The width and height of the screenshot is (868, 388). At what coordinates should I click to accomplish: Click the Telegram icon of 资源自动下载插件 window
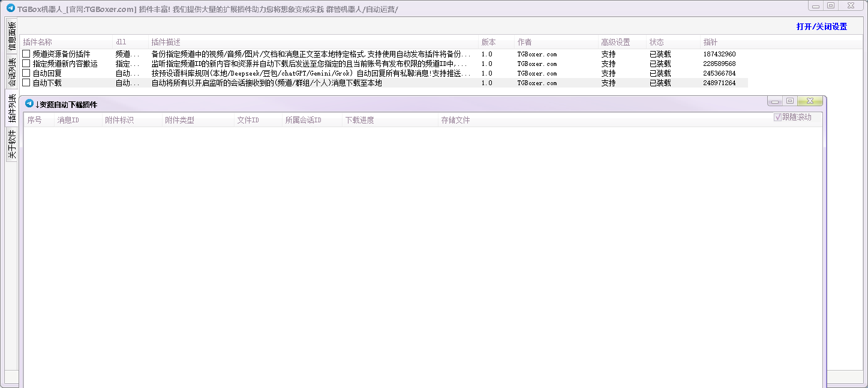[x=29, y=104]
